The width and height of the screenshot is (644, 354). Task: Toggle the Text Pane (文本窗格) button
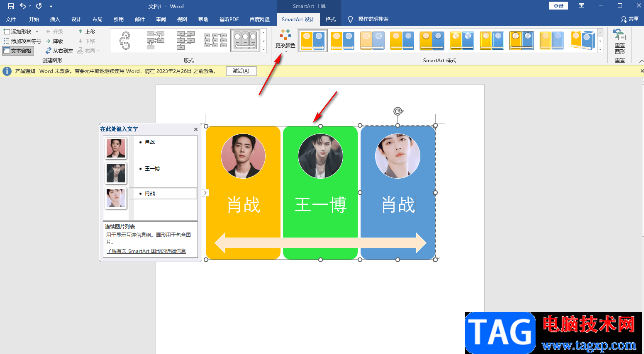point(17,51)
